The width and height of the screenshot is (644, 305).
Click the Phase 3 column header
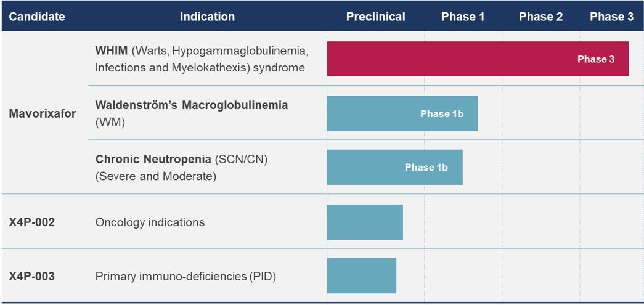[x=611, y=17]
